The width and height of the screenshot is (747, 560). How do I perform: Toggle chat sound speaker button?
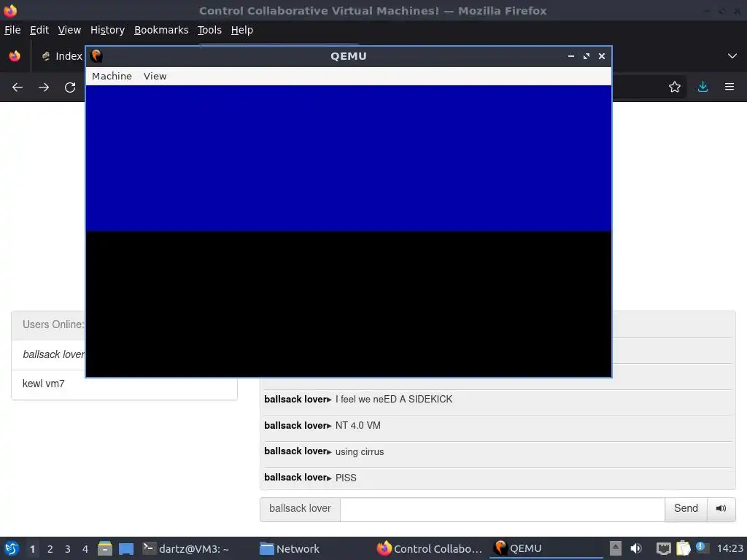pyautogui.click(x=721, y=509)
